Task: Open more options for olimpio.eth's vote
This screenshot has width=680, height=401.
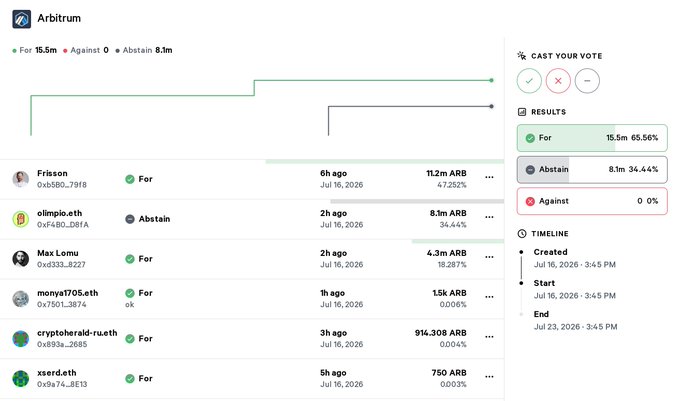Action: [489, 217]
